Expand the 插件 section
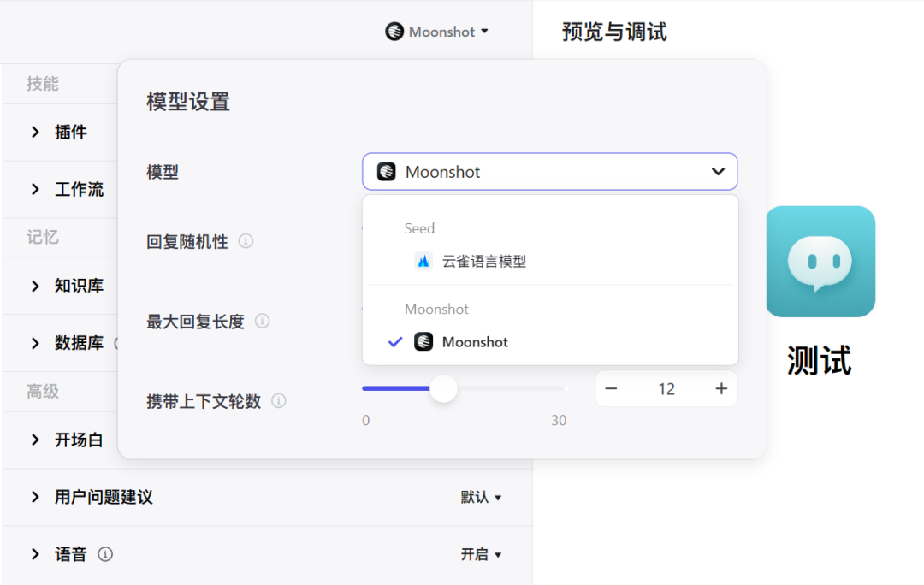Viewport: 924px width, 585px height. pyautogui.click(x=35, y=132)
